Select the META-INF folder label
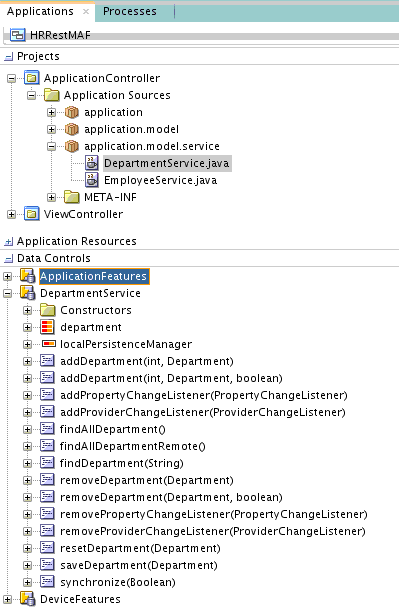The height and width of the screenshot is (610, 399). tap(110, 197)
